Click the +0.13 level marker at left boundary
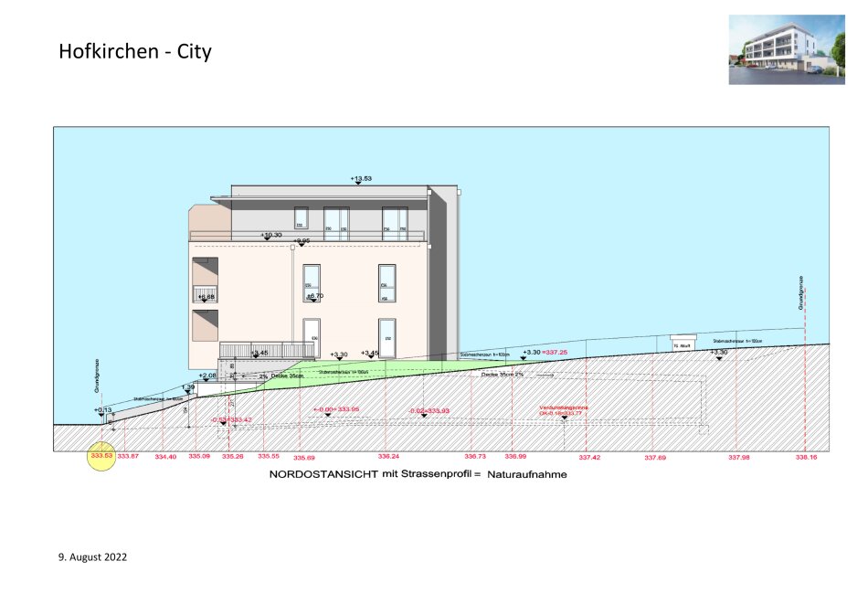The width and height of the screenshot is (868, 614). click(x=102, y=411)
